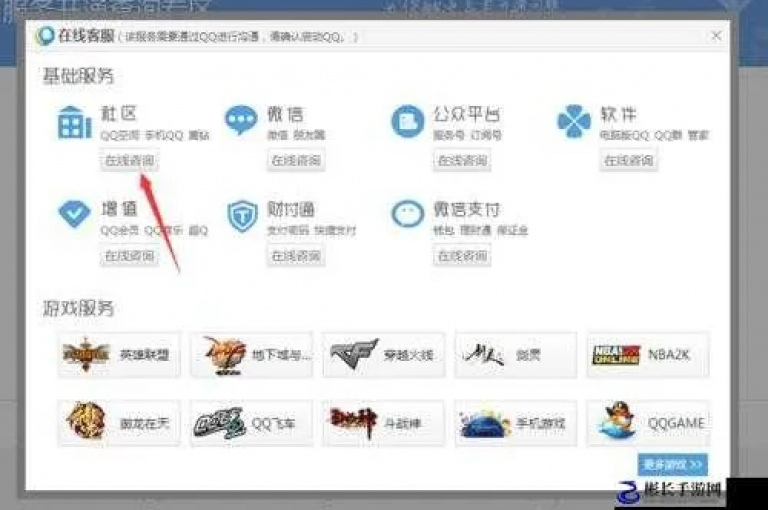Screen dimensions: 768x510
Task: Select the NBA2K game card
Action: point(648,354)
